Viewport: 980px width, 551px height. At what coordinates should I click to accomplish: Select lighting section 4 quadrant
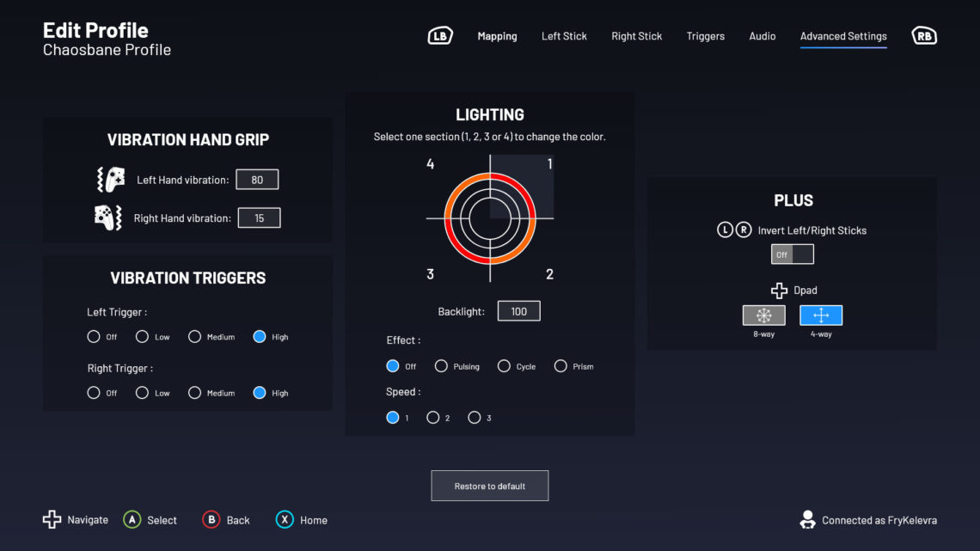[458, 187]
